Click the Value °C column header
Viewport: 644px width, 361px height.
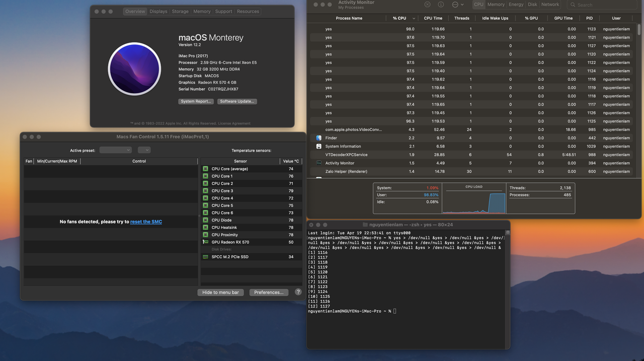click(291, 161)
